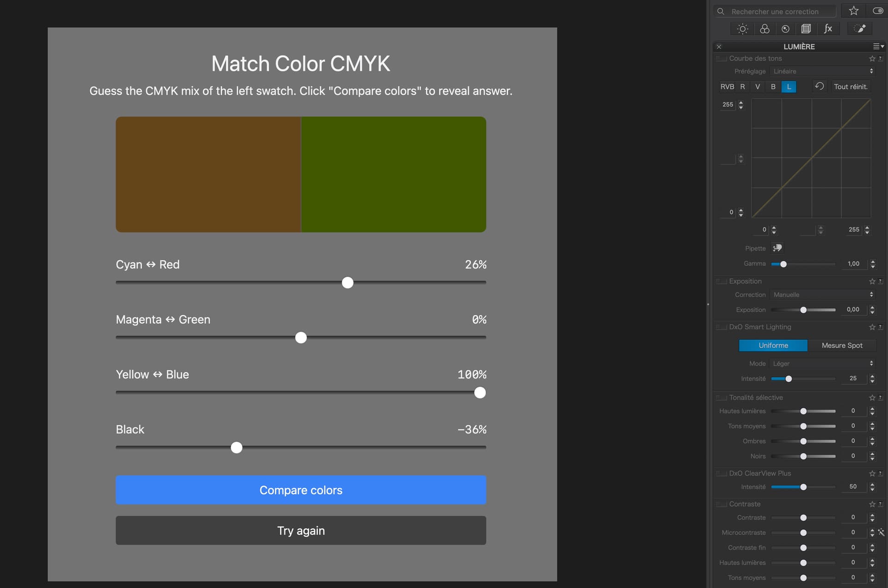Open the Local adjustments brush icon

860,29
